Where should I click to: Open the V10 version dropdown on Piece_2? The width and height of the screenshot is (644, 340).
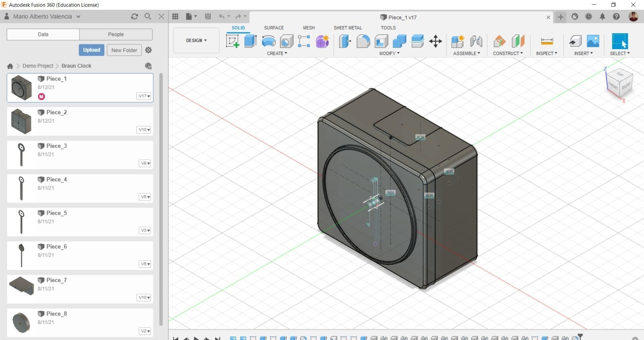pyautogui.click(x=144, y=130)
